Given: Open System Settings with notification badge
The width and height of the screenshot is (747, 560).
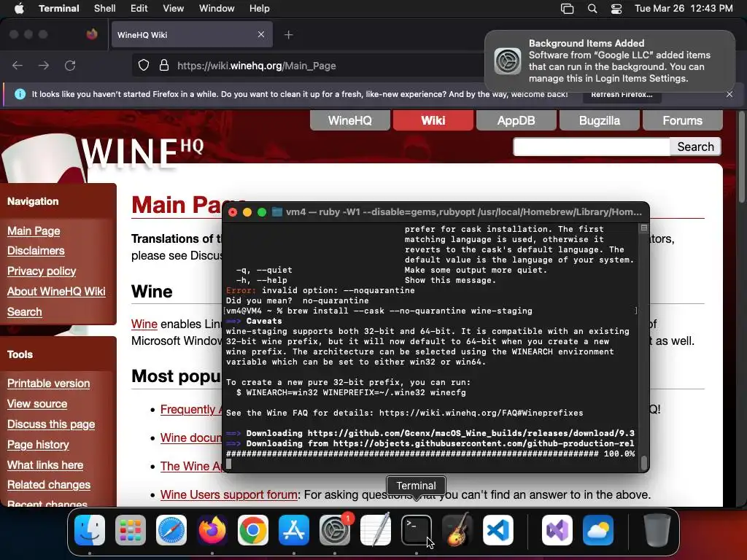Looking at the screenshot, I should [335, 530].
